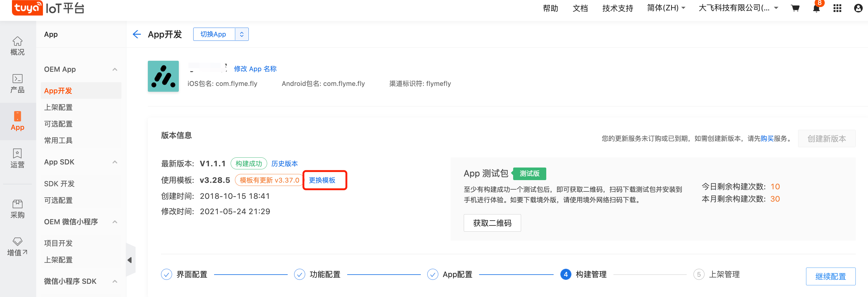Viewport: 868px width, 297px height.
Task: Go to the 上架管理 step
Action: [x=716, y=274]
